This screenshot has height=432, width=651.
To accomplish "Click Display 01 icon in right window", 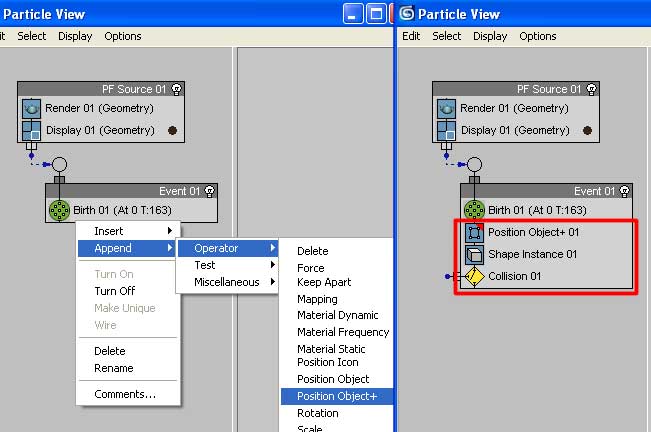I will (x=446, y=131).
